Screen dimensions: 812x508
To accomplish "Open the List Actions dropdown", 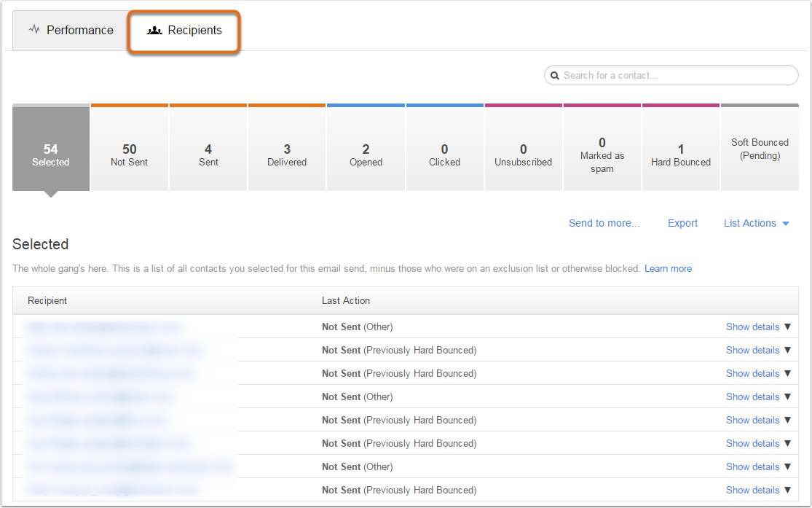I will tap(756, 224).
